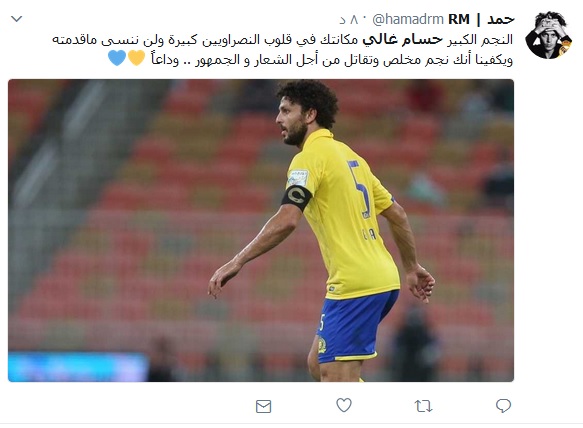Click the club badge on blue shorts

[322, 345]
